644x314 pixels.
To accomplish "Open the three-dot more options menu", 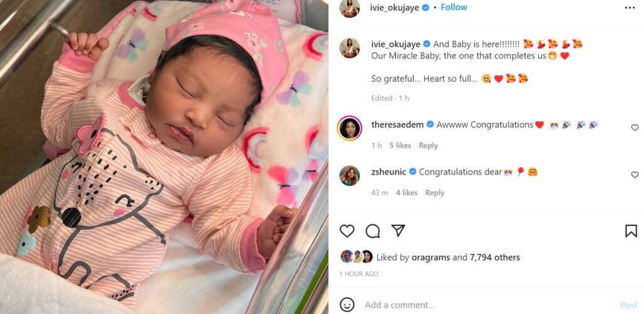I will coord(630,8).
